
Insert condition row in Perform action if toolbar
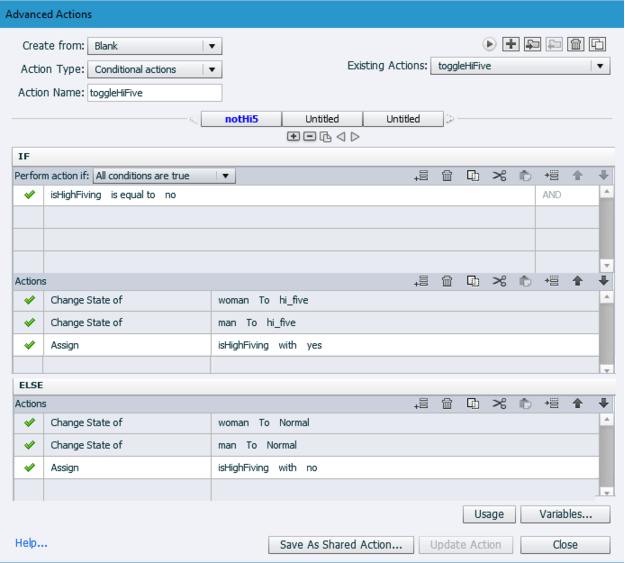(x=551, y=175)
